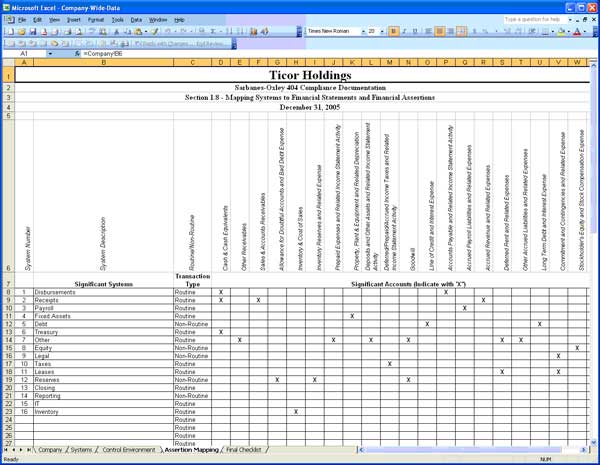Toggle Bold formatting
The image size is (600, 465).
393,31
